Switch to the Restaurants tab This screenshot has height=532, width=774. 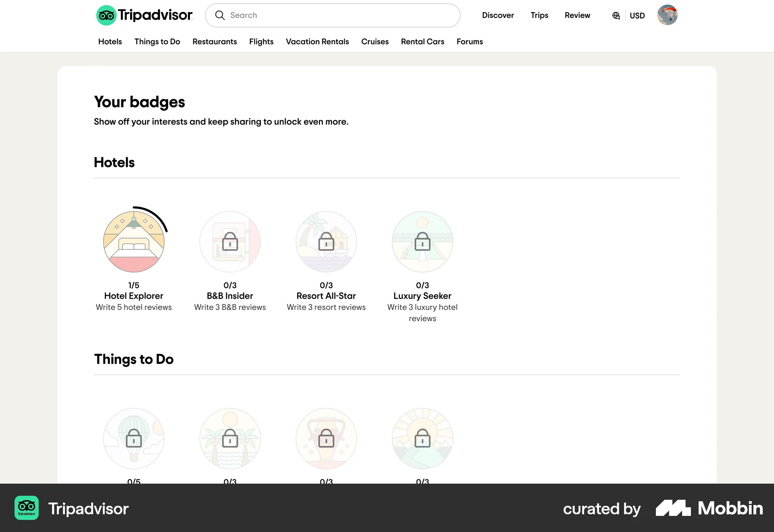(x=214, y=42)
